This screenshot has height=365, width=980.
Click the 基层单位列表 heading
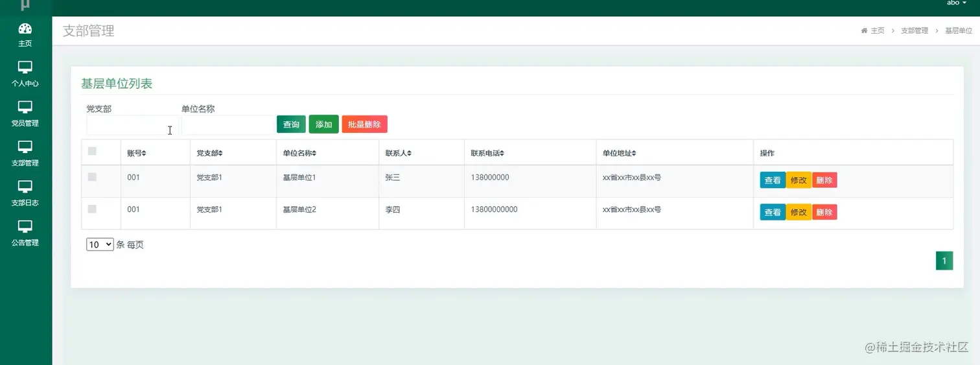point(117,84)
